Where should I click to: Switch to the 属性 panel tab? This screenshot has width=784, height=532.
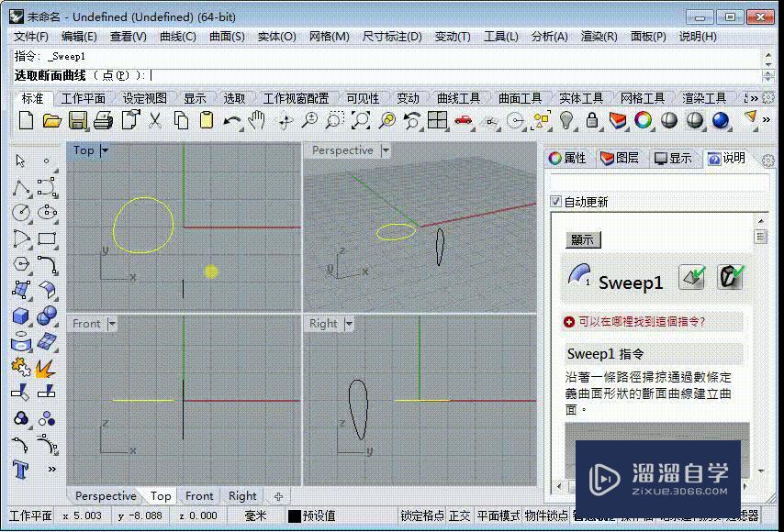[x=567, y=159]
